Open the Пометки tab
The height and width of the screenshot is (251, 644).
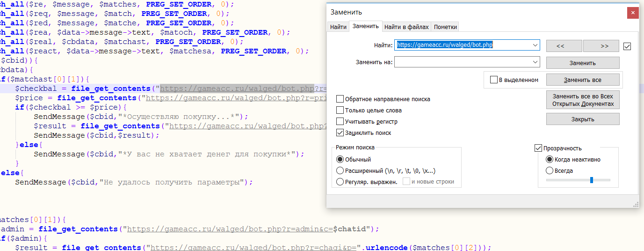(445, 27)
